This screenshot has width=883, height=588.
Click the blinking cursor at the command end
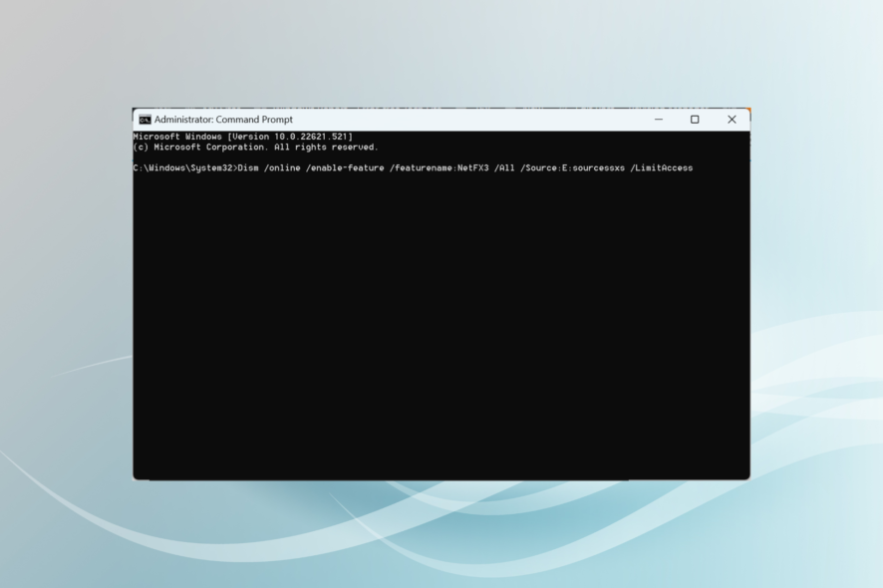coord(699,167)
